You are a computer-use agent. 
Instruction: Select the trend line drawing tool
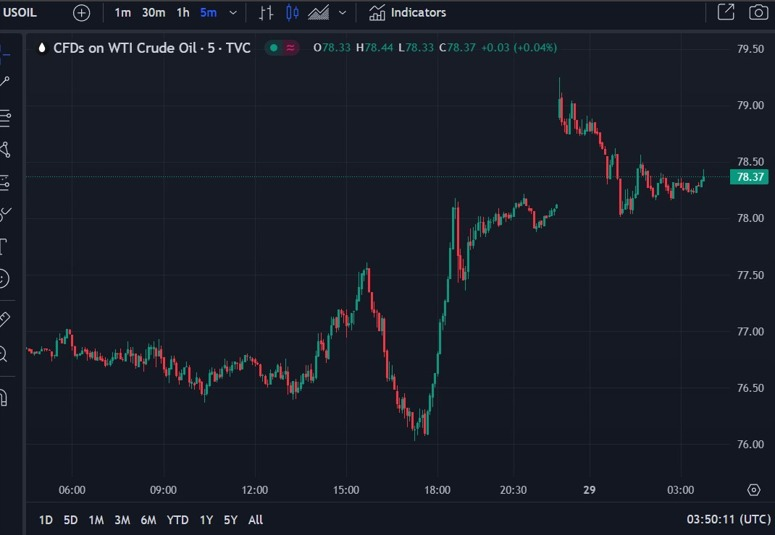(4, 82)
